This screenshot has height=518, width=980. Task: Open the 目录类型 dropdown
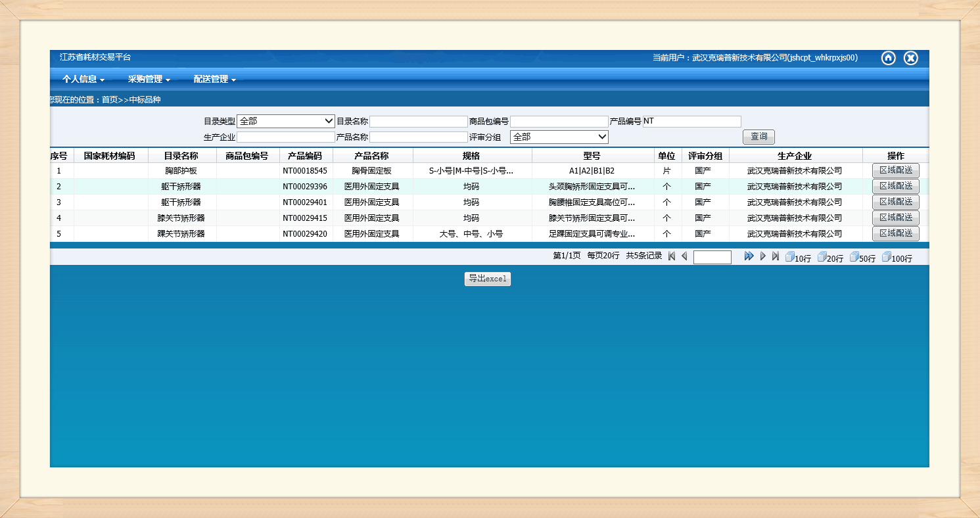pyautogui.click(x=286, y=121)
